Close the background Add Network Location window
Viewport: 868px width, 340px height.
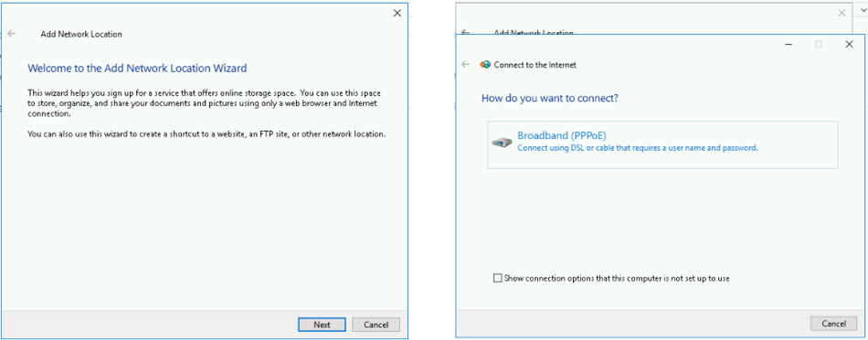click(x=842, y=13)
